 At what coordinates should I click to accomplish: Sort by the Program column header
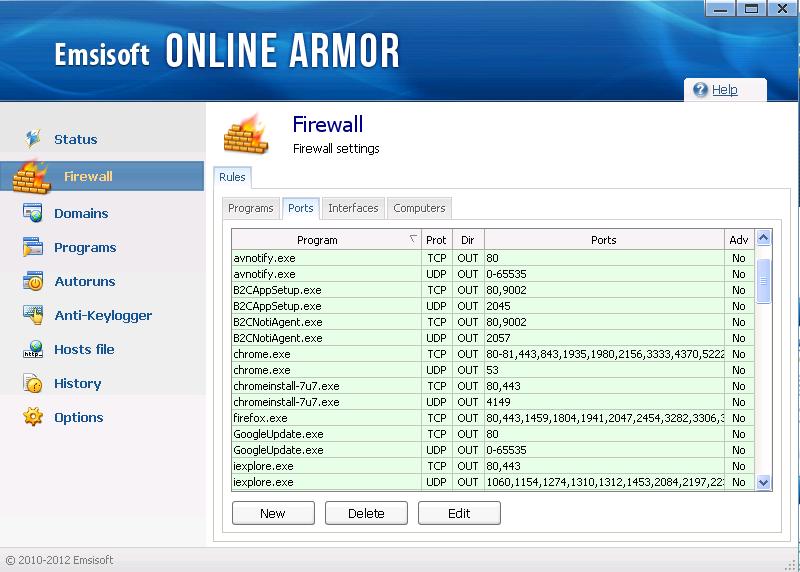point(327,240)
